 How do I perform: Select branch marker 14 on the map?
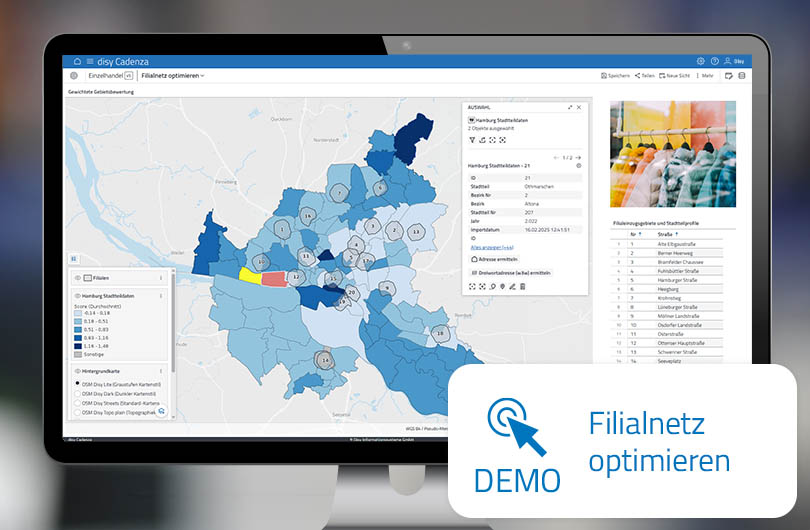325,360
